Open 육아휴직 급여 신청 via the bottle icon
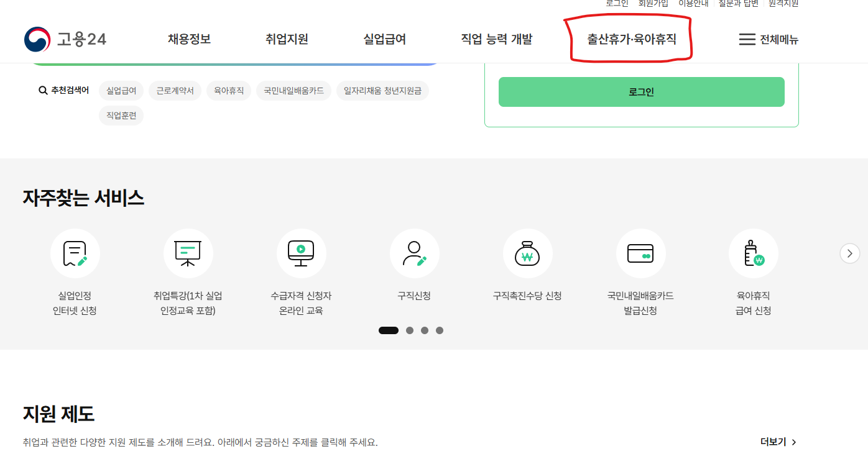The width and height of the screenshot is (868, 459). point(754,253)
